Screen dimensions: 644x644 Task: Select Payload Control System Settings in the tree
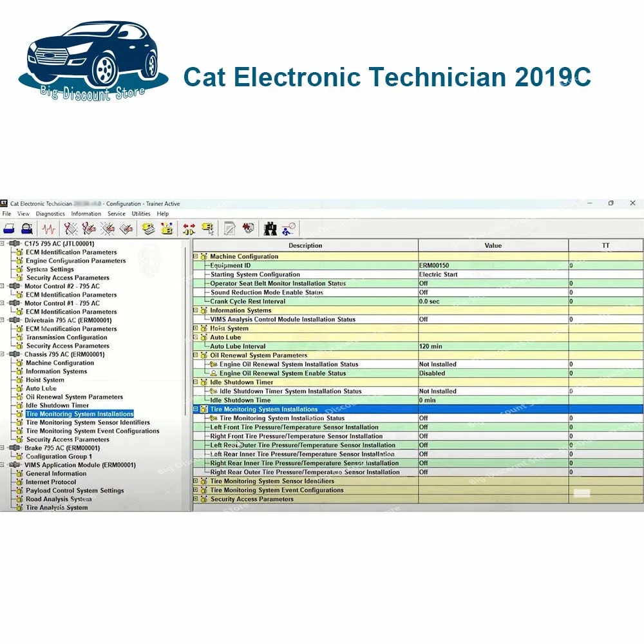pos(75,491)
